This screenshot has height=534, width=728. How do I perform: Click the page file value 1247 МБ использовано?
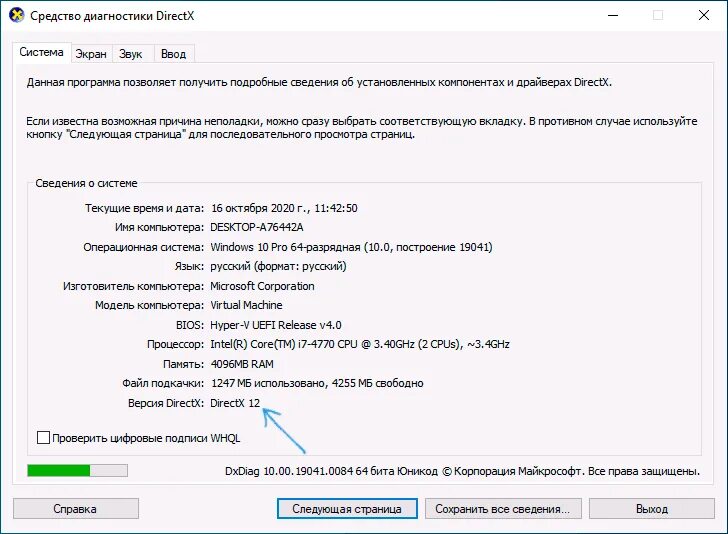pos(317,383)
